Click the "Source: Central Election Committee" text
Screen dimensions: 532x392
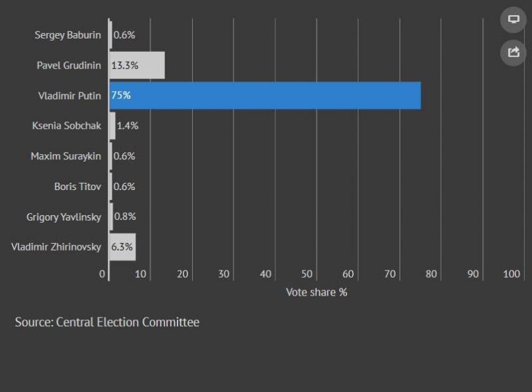pyautogui.click(x=107, y=322)
